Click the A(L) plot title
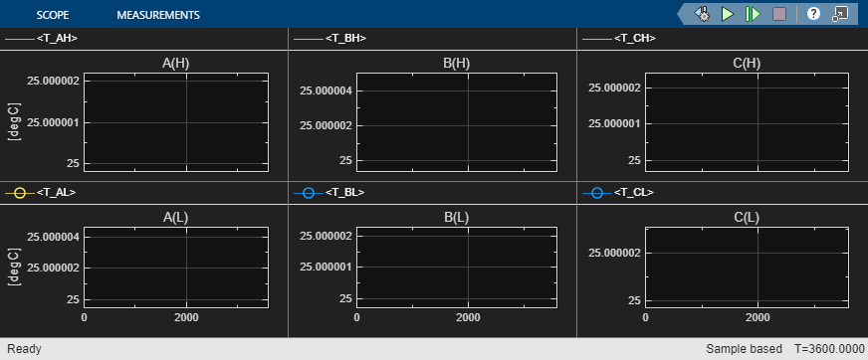The height and width of the screenshot is (360, 868). point(176,218)
